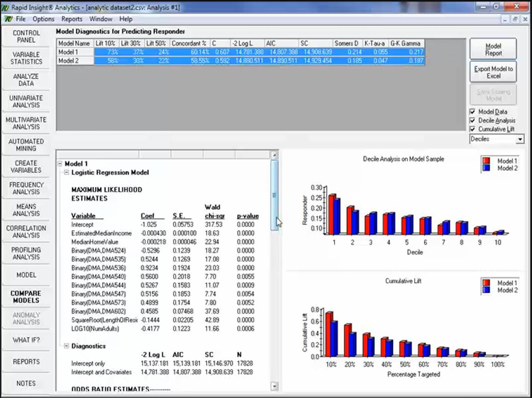Collapse the Logistic Regression Model section
The width and height of the screenshot is (532, 398).
[x=66, y=173]
